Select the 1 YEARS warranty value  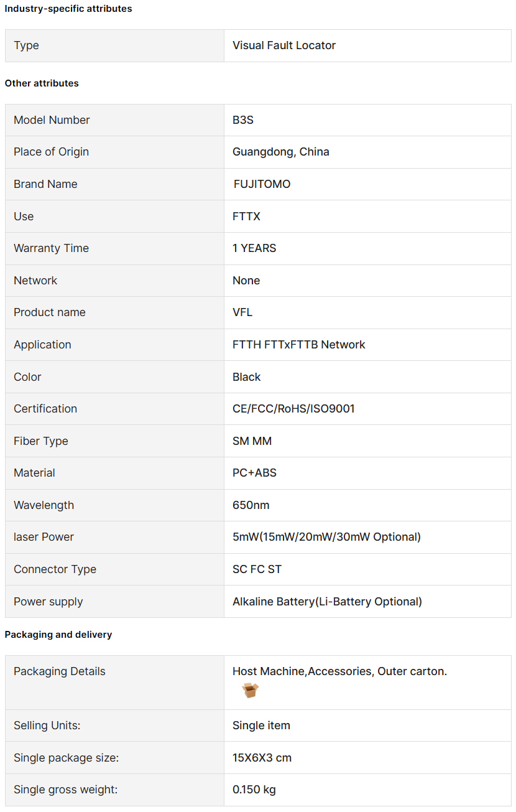[x=254, y=248]
